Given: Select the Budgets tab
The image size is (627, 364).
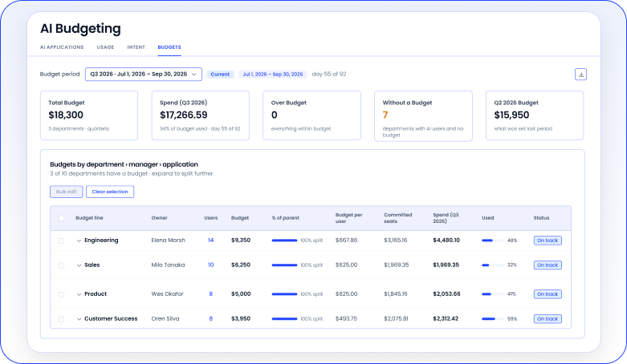Looking at the screenshot, I should (x=169, y=47).
